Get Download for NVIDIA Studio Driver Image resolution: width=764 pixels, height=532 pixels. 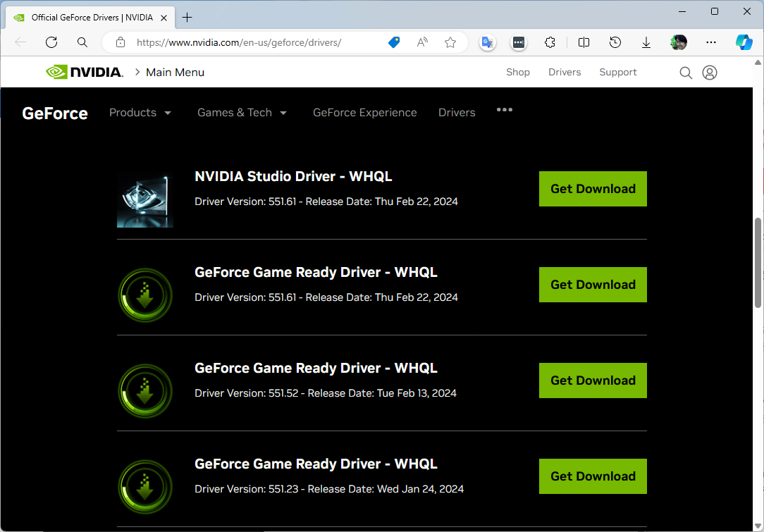tap(593, 189)
